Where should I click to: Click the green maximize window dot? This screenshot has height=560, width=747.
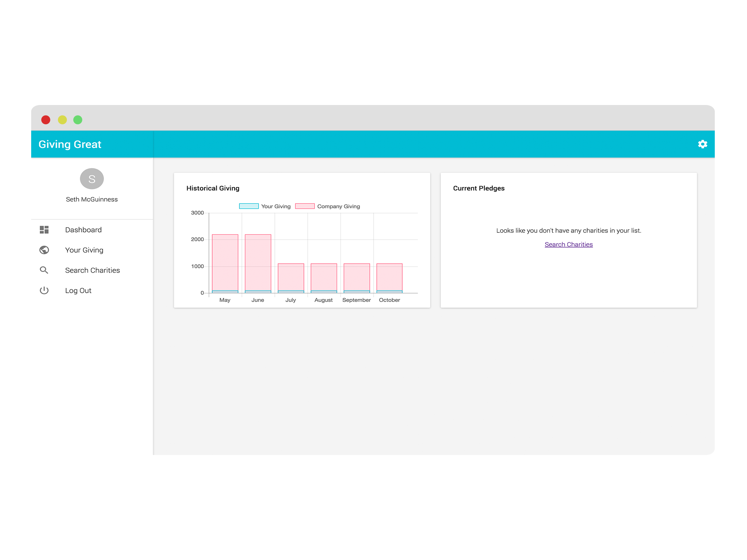pyautogui.click(x=78, y=120)
